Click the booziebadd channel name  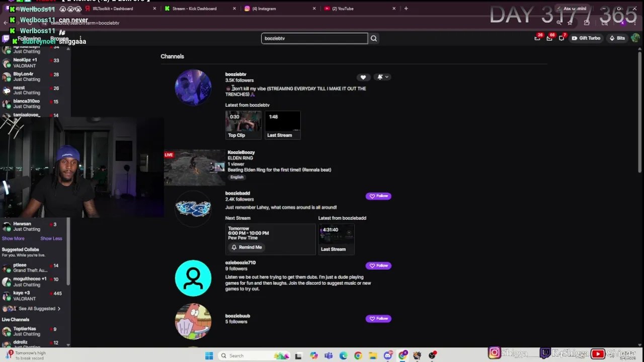coord(237,193)
